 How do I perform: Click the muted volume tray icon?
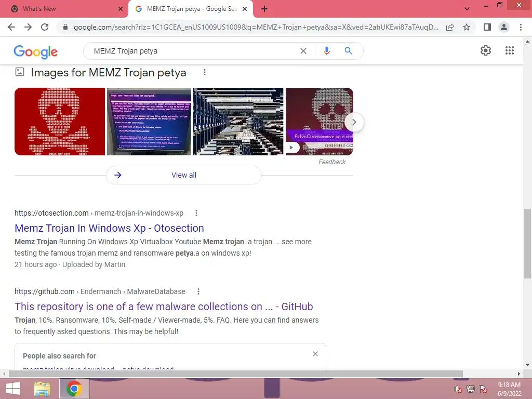pos(458,389)
